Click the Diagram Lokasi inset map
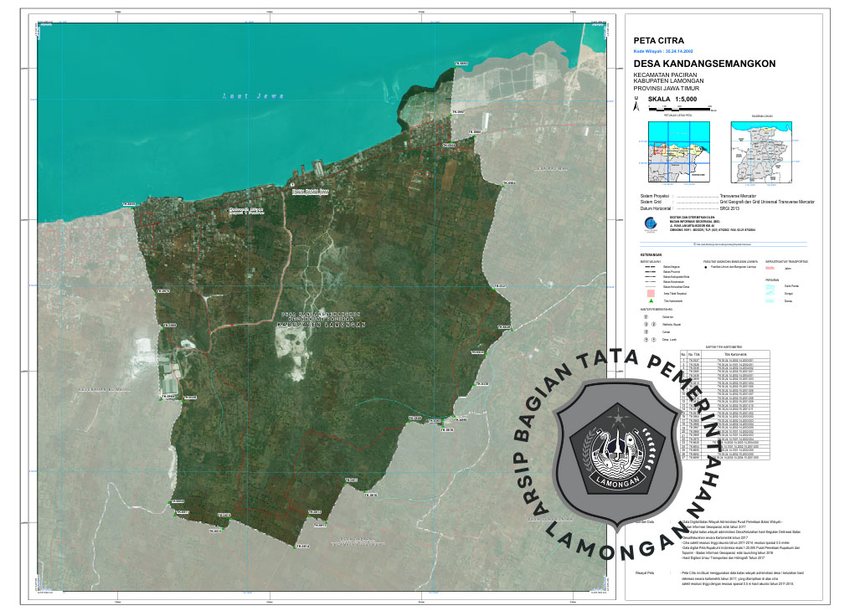 coord(762,151)
